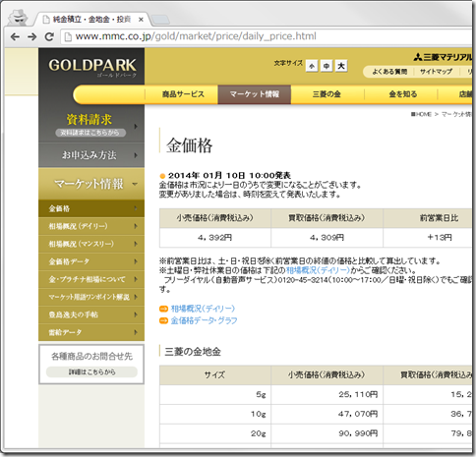Click 資料請求はこちらから pill button
Image resolution: width=476 pixels, height=457 pixels.
pos(90,133)
